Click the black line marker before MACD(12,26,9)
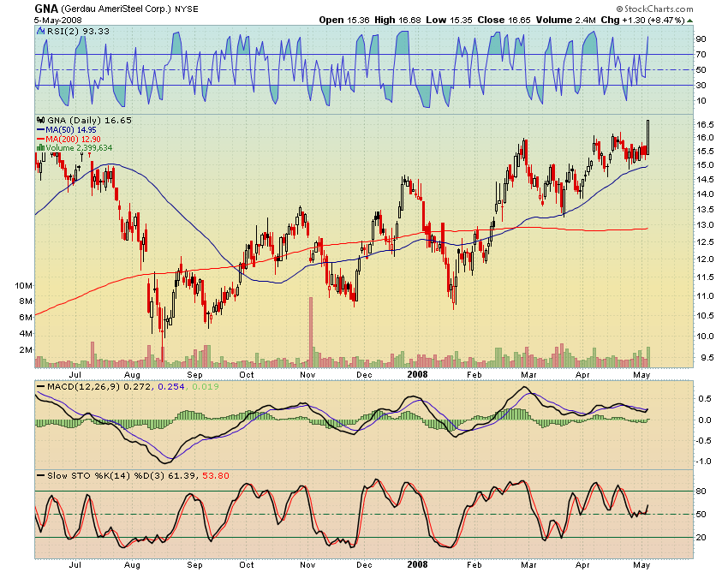This screenshot has width=728, height=572. coord(41,387)
